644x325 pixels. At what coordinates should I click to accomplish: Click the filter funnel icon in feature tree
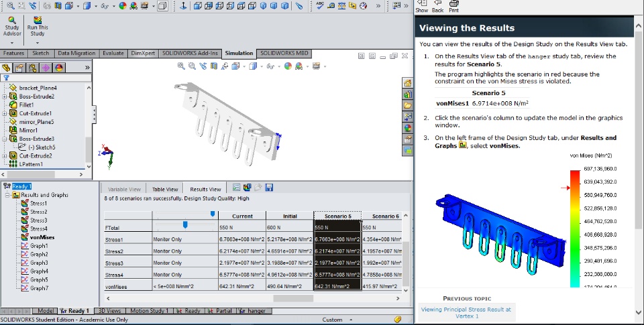6,78
